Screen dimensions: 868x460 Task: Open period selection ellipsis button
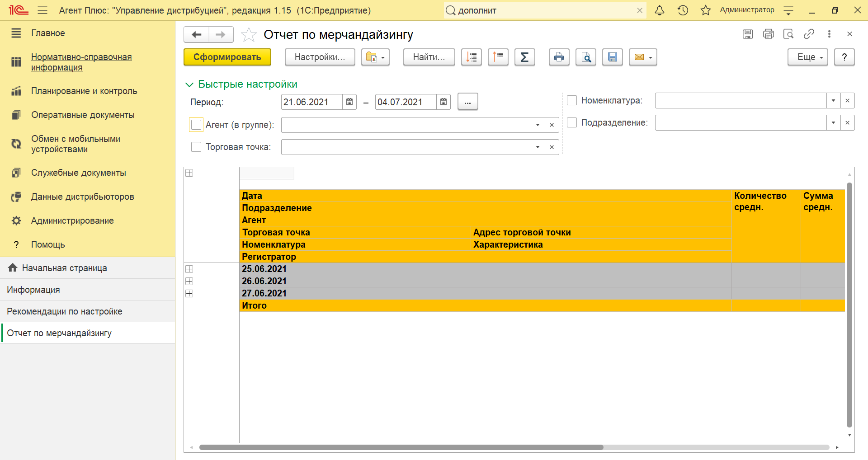pyautogui.click(x=468, y=102)
